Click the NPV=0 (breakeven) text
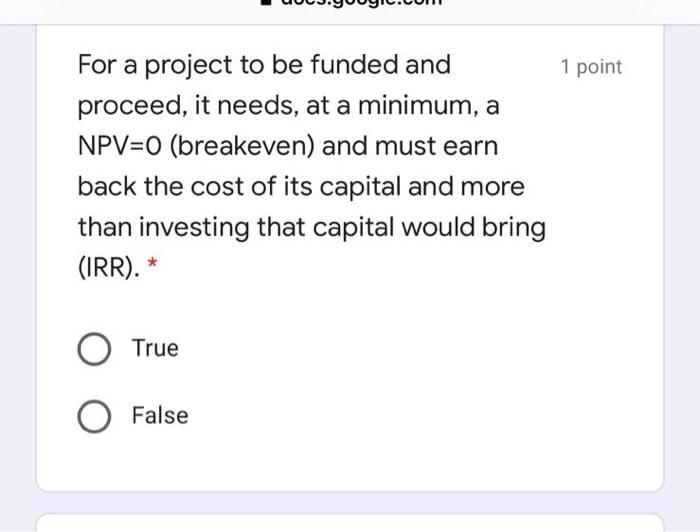The image size is (700, 532). pyautogui.click(x=196, y=146)
